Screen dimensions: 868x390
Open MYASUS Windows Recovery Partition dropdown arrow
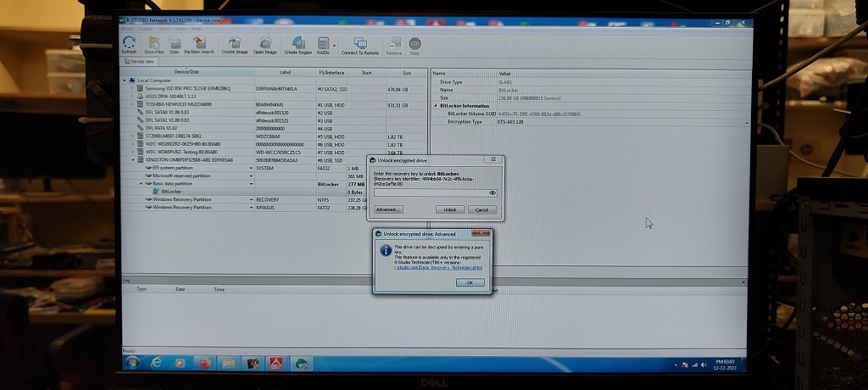tap(251, 207)
